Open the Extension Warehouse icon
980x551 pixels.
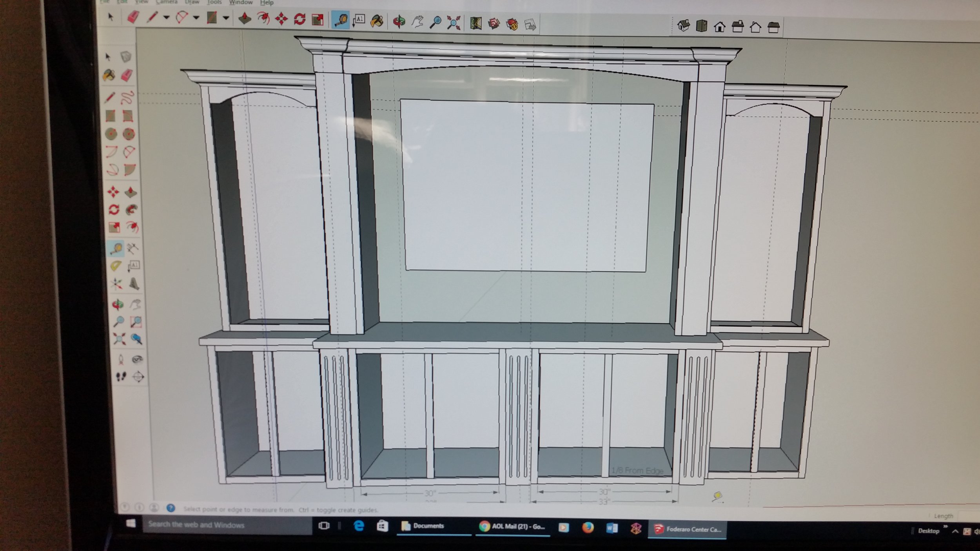tap(512, 24)
